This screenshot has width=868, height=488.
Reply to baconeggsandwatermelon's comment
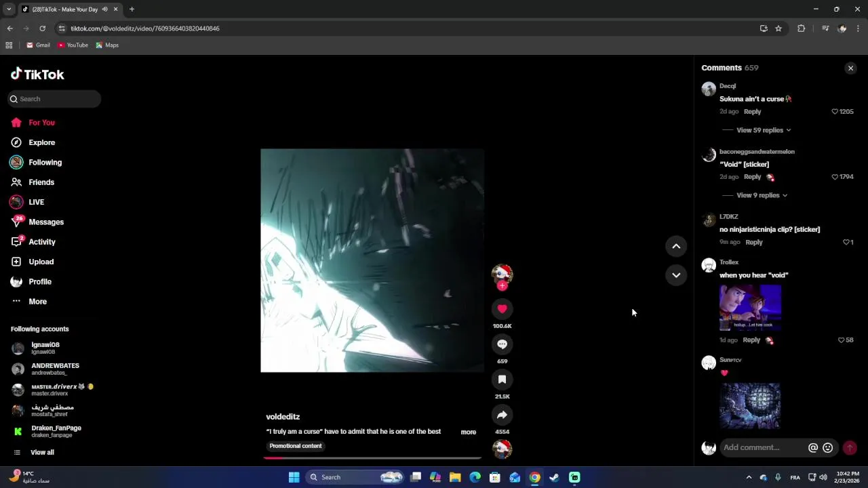pos(752,177)
